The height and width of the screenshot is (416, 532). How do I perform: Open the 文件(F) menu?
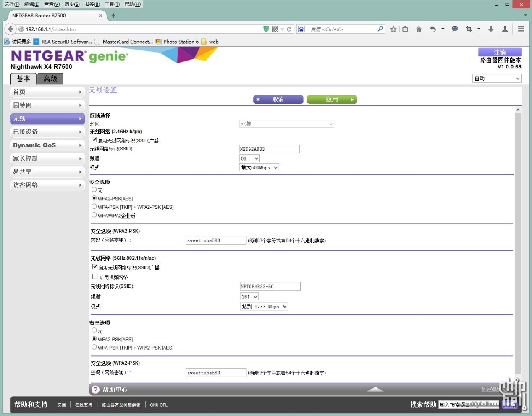(x=12, y=4)
